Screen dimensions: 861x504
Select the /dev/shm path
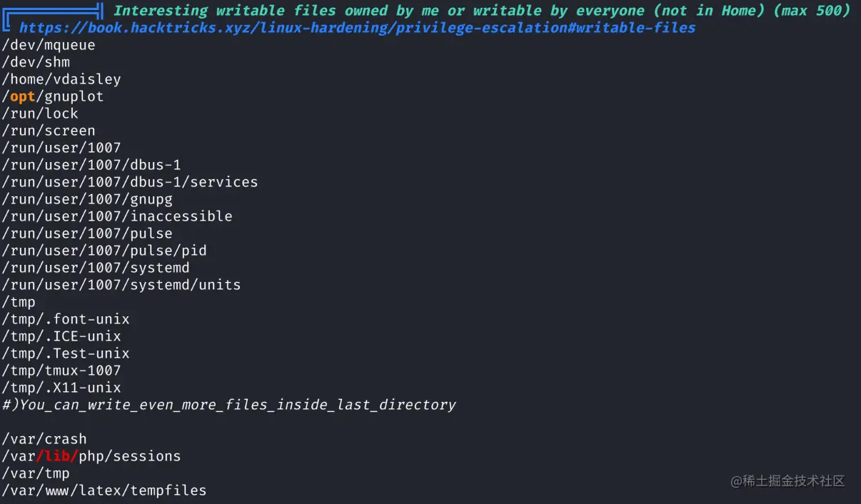point(36,62)
